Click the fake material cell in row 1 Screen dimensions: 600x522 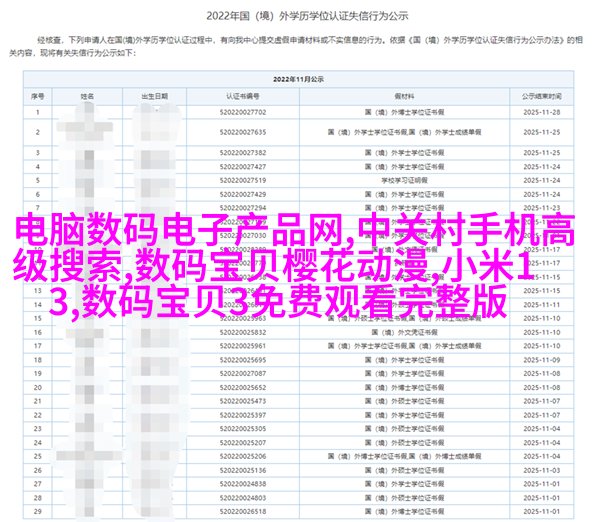(404, 112)
